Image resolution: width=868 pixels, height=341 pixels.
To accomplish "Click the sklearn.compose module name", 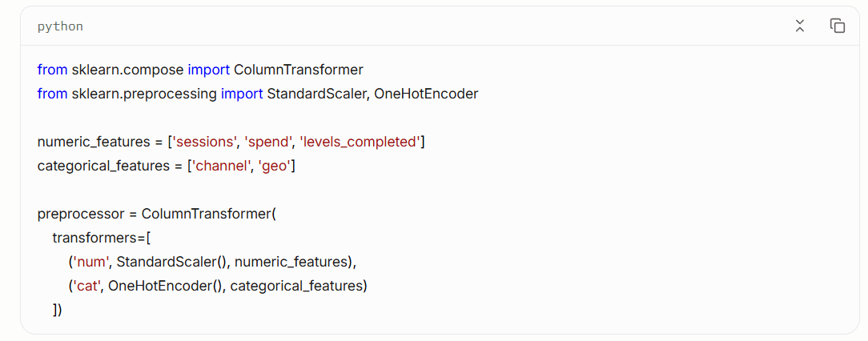I will tap(127, 70).
